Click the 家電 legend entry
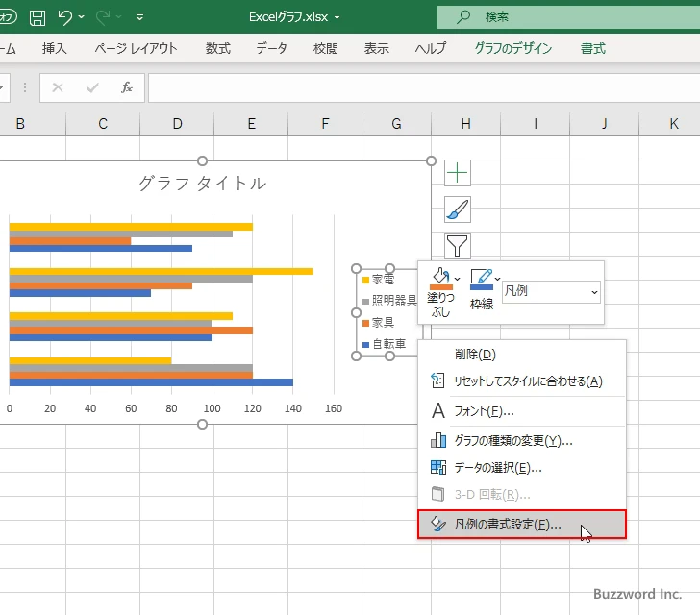 [378, 280]
